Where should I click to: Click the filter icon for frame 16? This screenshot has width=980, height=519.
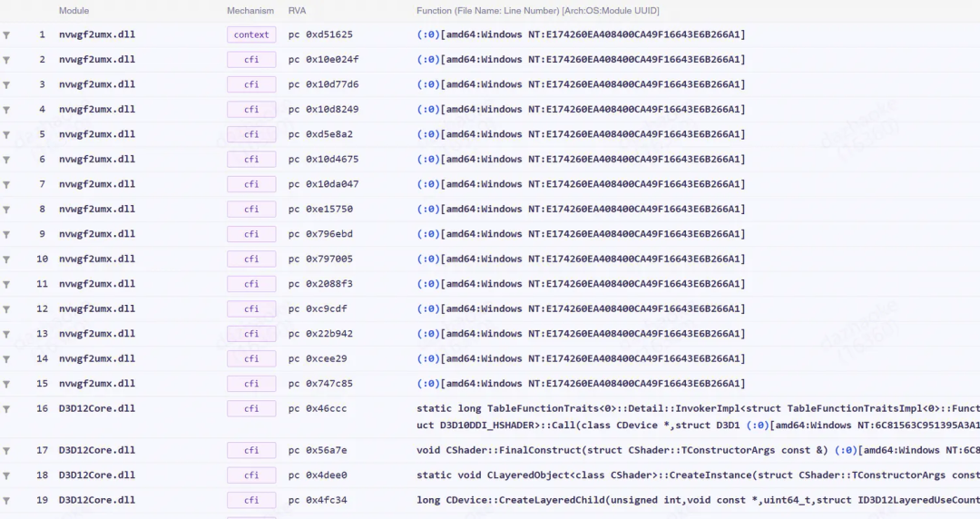tap(6, 409)
